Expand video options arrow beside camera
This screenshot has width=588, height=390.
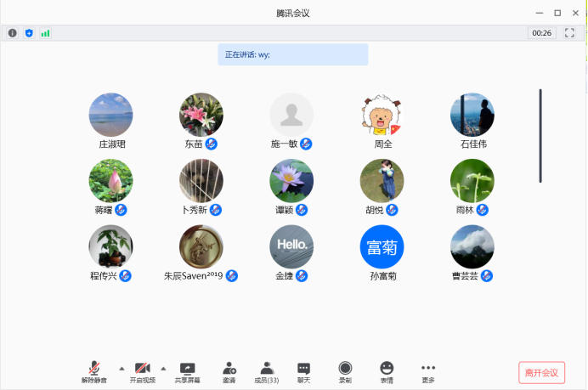pos(163,368)
